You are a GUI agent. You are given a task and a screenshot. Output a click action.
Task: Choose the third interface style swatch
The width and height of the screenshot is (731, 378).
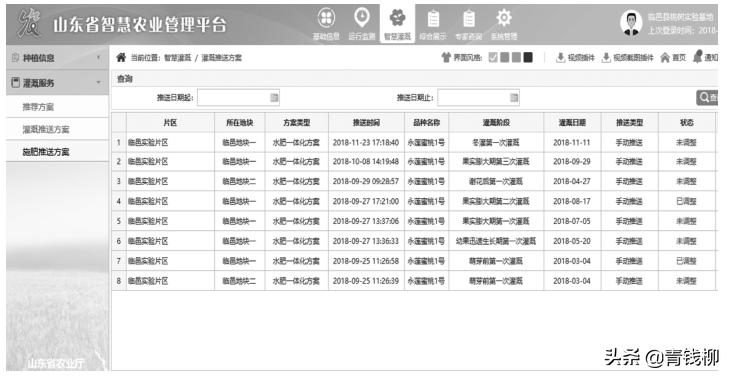tap(516, 58)
